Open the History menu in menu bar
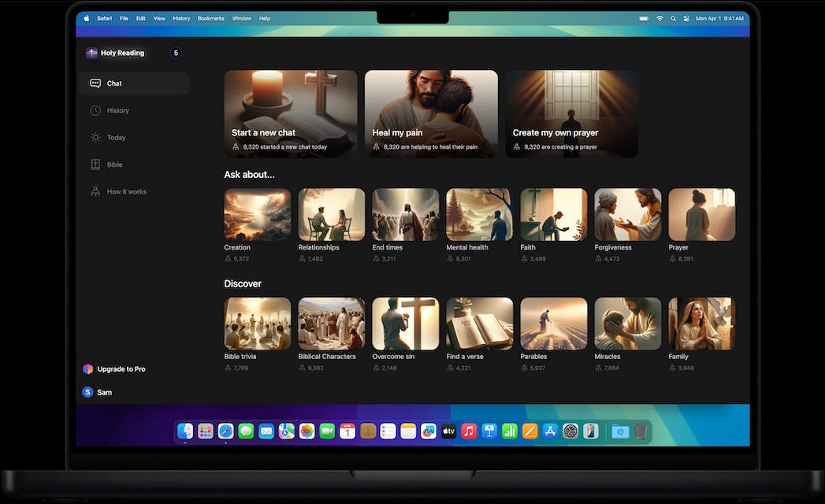825x504 pixels. click(x=181, y=18)
